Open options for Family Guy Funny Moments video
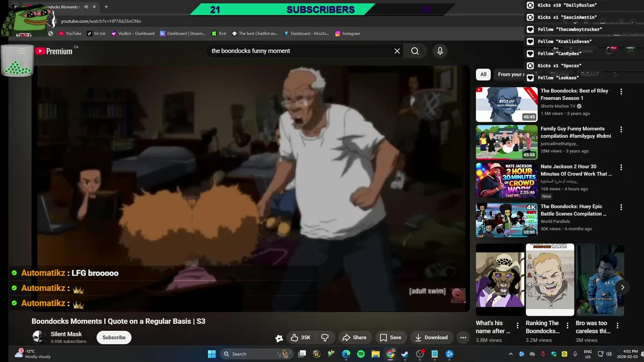The image size is (644, 362). [x=621, y=129]
